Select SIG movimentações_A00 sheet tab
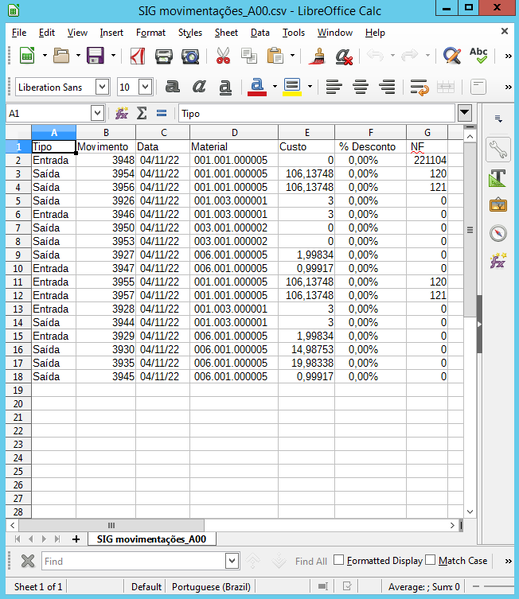Screen dimensions: 519x599 pos(152,539)
